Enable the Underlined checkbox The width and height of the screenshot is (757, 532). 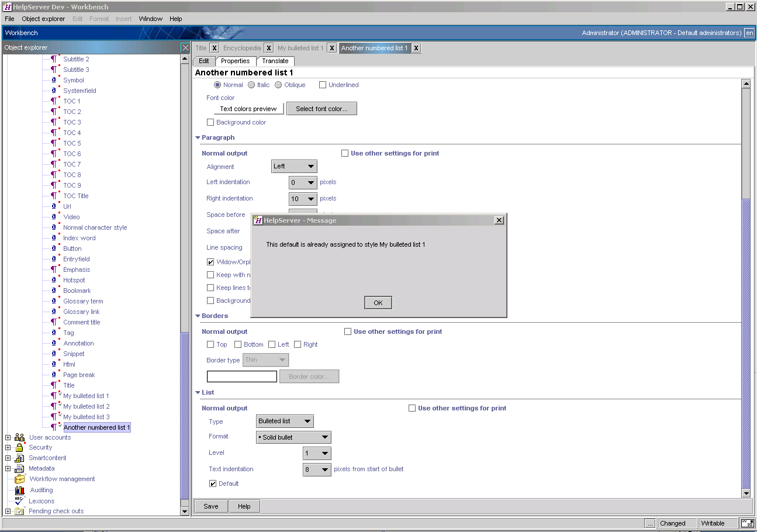click(322, 84)
